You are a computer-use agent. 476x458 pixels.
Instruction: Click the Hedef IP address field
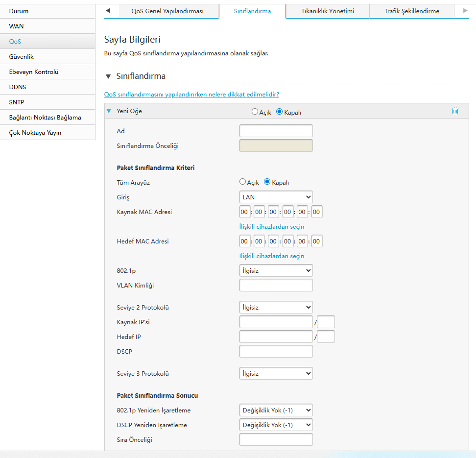(276, 337)
